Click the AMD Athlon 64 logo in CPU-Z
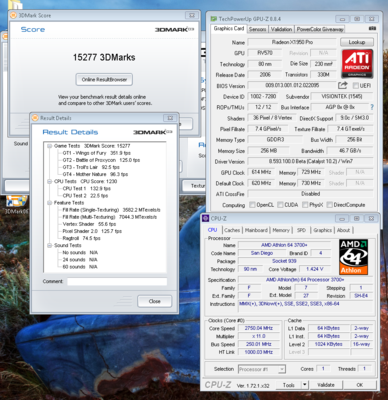This screenshot has height=400, width=388. pyautogui.click(x=353, y=257)
